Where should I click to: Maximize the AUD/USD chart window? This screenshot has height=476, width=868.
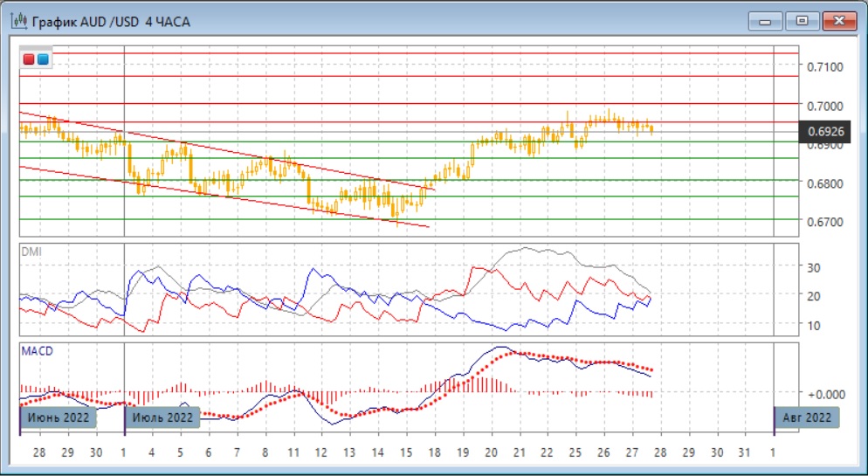point(799,21)
